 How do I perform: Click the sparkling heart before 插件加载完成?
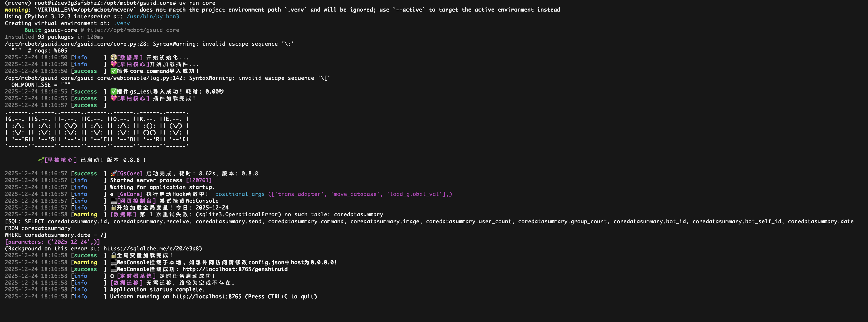(114, 98)
